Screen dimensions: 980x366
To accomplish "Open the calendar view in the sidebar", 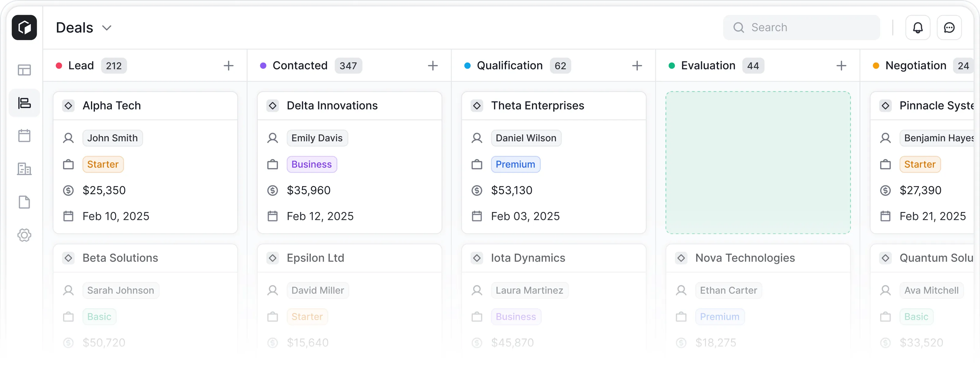I will click(x=24, y=135).
